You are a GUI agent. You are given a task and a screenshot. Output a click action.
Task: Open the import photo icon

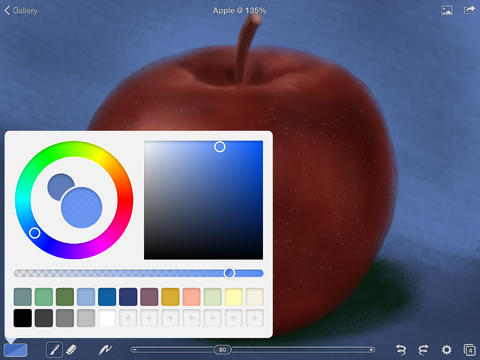[447, 10]
